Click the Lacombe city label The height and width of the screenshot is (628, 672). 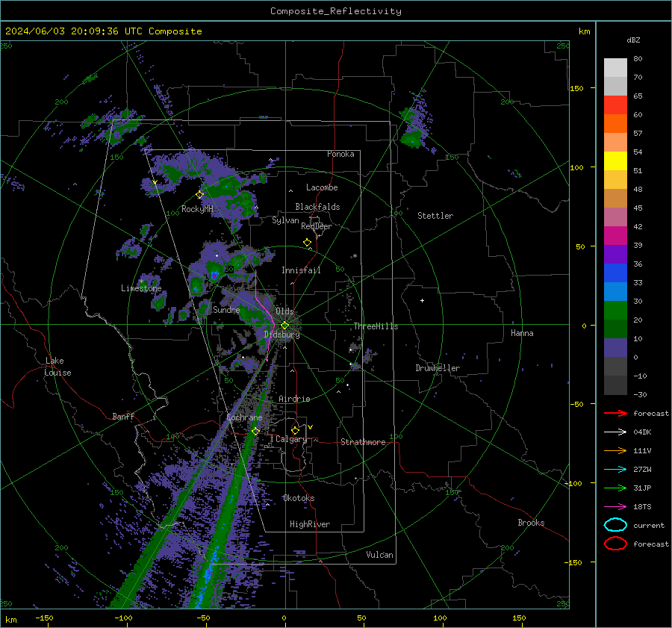(322, 187)
